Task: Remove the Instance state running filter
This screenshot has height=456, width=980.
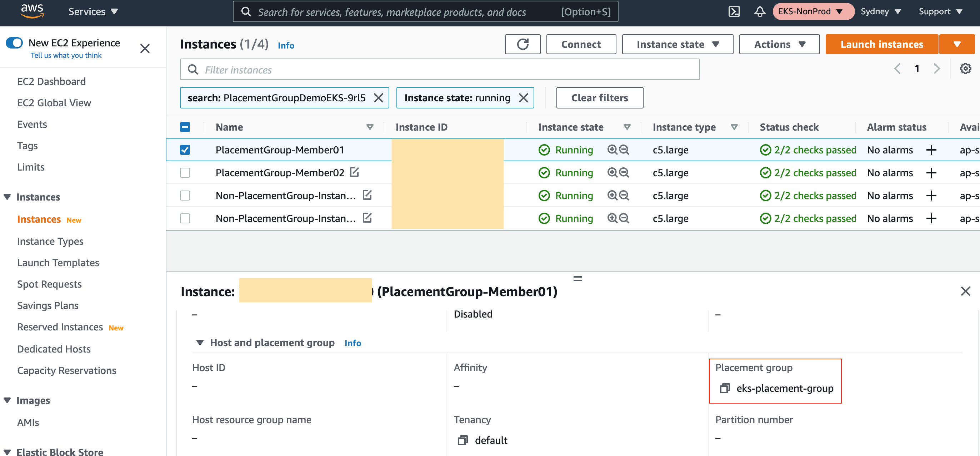Action: 523,98
